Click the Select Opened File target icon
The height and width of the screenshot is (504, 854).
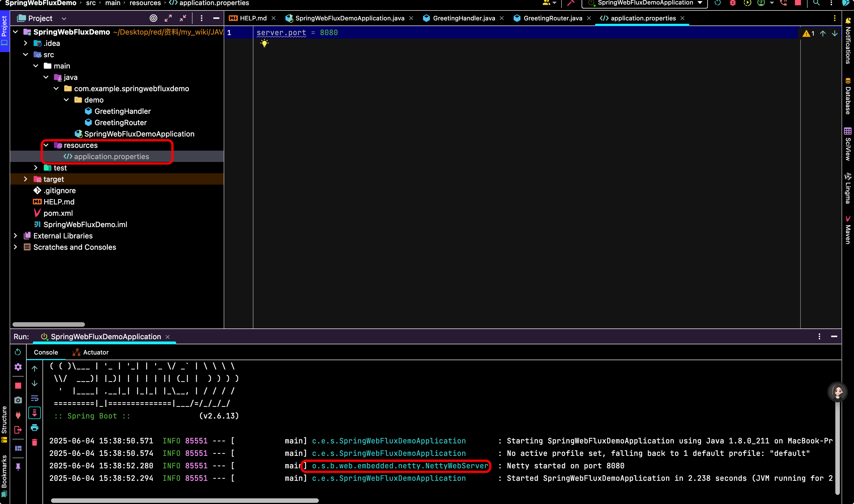point(153,18)
